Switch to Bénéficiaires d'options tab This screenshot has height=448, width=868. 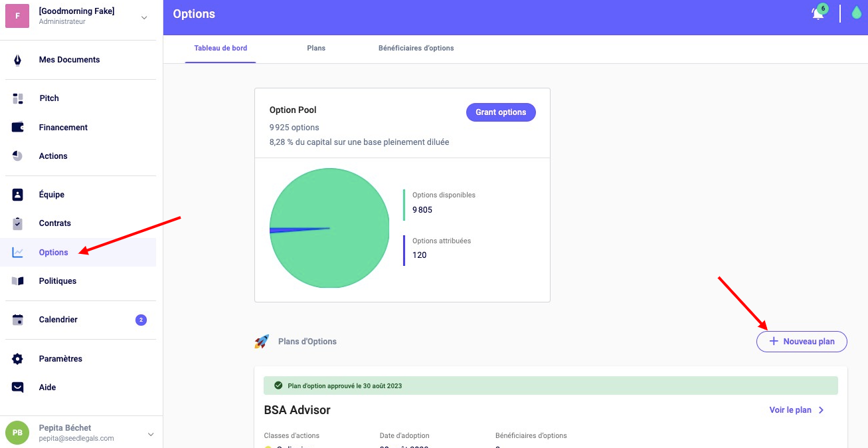coord(416,49)
